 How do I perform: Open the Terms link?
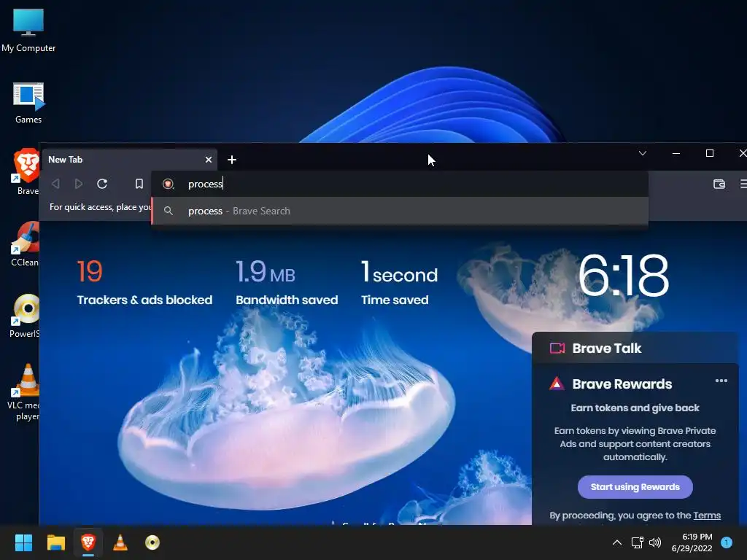(x=707, y=516)
